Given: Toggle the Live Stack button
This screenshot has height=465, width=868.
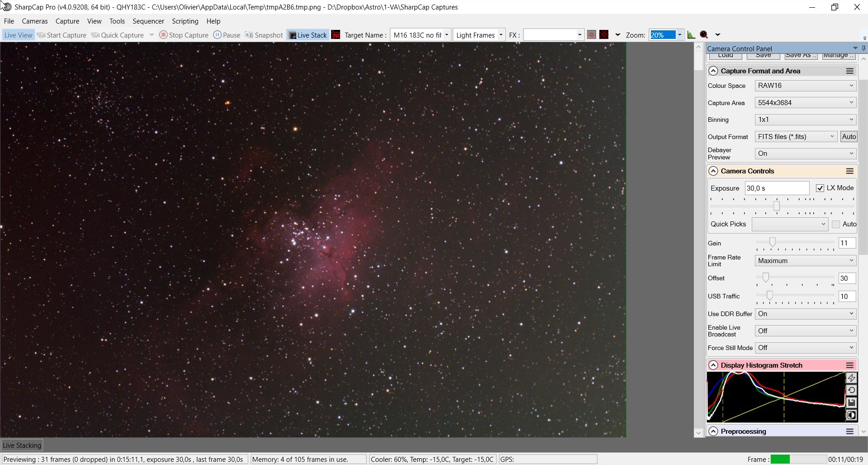Looking at the screenshot, I should (308, 35).
